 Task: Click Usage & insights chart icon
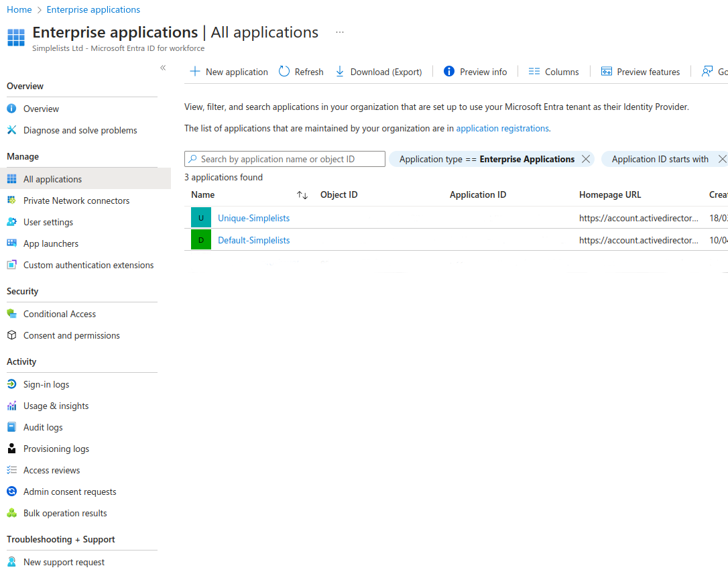(x=12, y=406)
